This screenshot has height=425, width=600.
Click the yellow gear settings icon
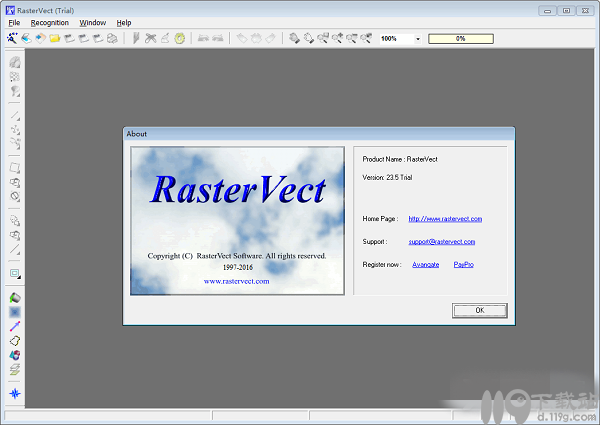point(180,38)
